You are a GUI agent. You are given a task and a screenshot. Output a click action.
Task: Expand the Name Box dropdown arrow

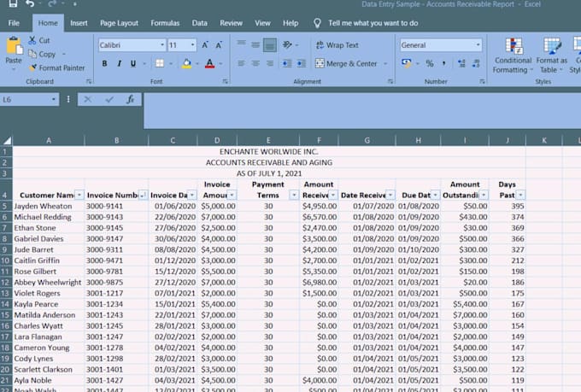coord(54,99)
